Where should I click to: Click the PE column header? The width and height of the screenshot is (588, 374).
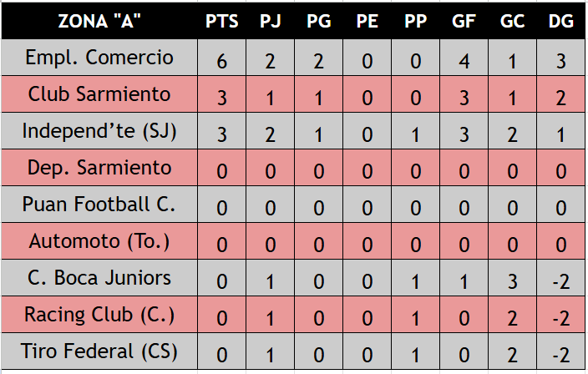(367, 22)
